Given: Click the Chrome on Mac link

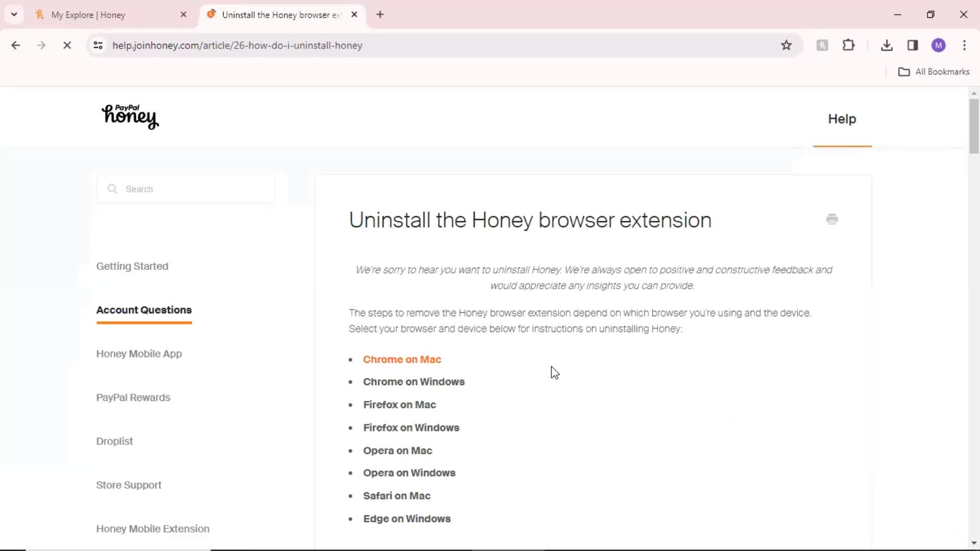Looking at the screenshot, I should pos(402,360).
